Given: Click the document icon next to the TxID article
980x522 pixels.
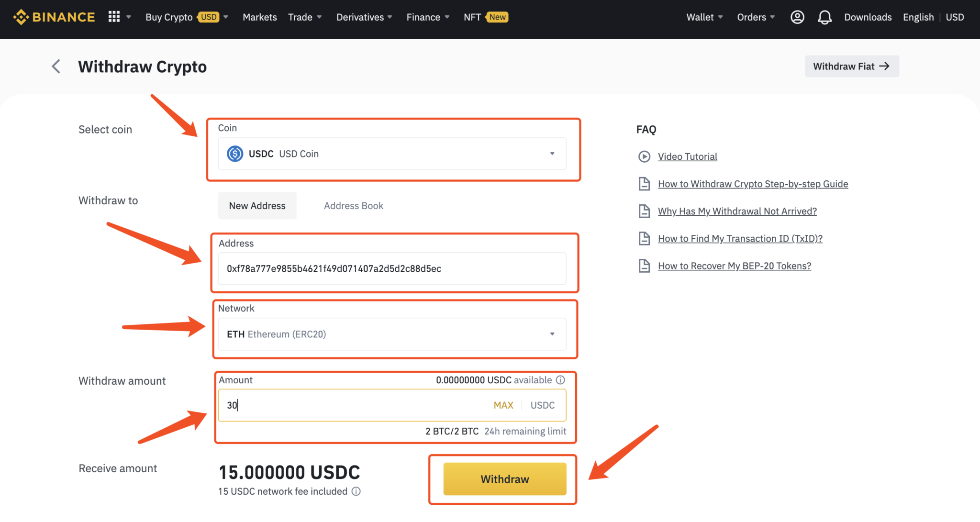Looking at the screenshot, I should click(644, 238).
